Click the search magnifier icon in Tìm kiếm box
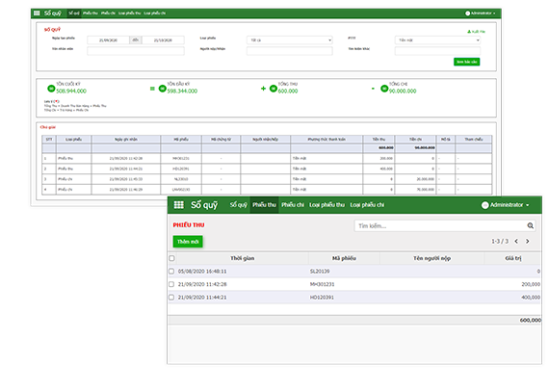The image size is (549, 392). pos(531,225)
